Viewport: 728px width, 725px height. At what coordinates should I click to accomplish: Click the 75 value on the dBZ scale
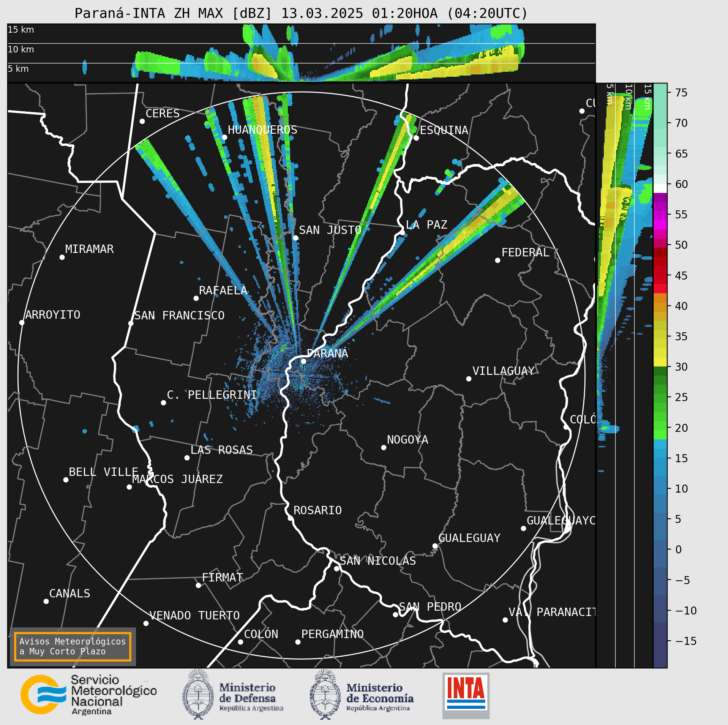681,93
